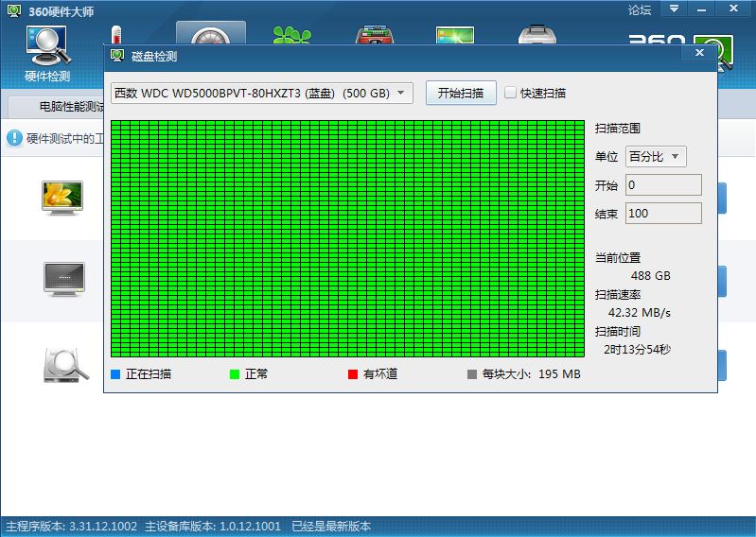Open the 论坛 forum link
756x537 pixels.
tap(640, 9)
